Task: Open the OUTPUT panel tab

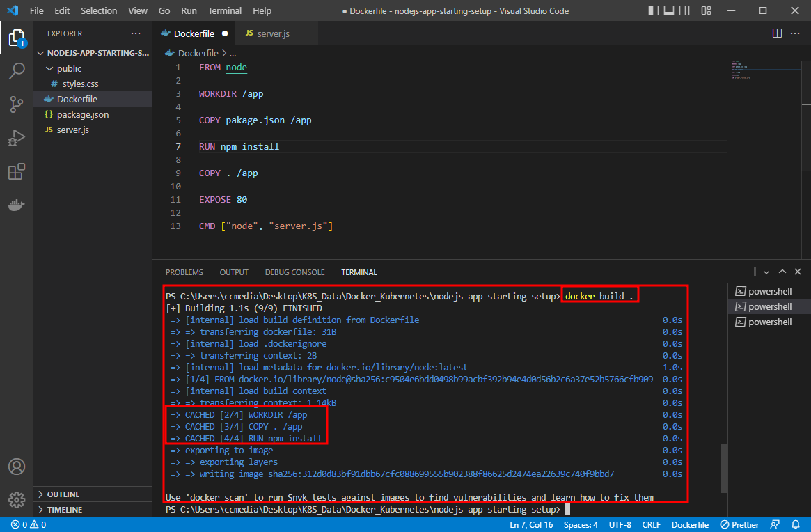Action: (x=234, y=272)
